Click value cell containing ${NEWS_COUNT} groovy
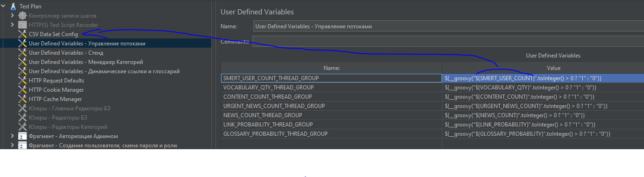 (543, 115)
